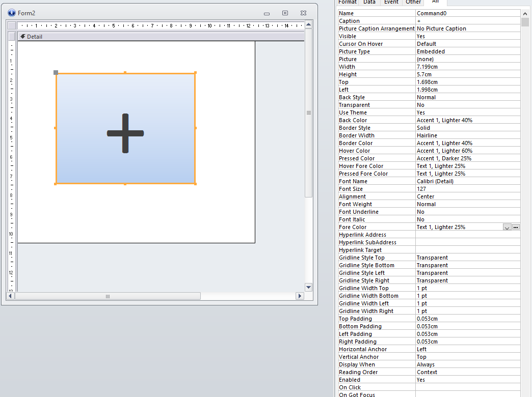Click the Top Padding value 0.053cm
Viewport: 532px width, 397px height.
pyautogui.click(x=468, y=319)
